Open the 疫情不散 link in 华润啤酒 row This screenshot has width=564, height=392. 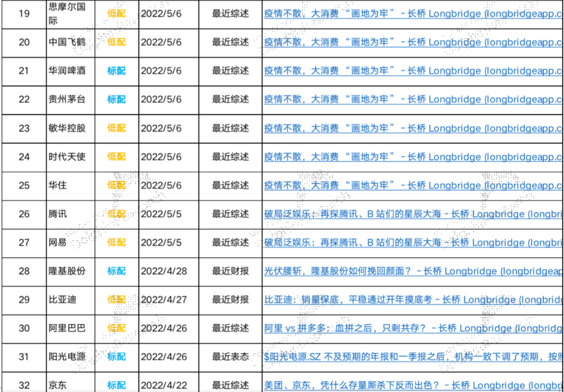414,71
